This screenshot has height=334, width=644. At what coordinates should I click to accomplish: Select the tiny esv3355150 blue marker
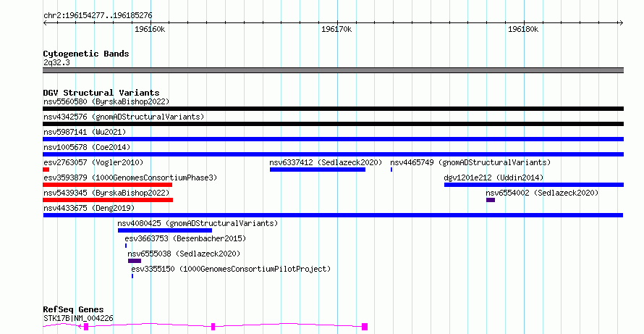[132, 276]
